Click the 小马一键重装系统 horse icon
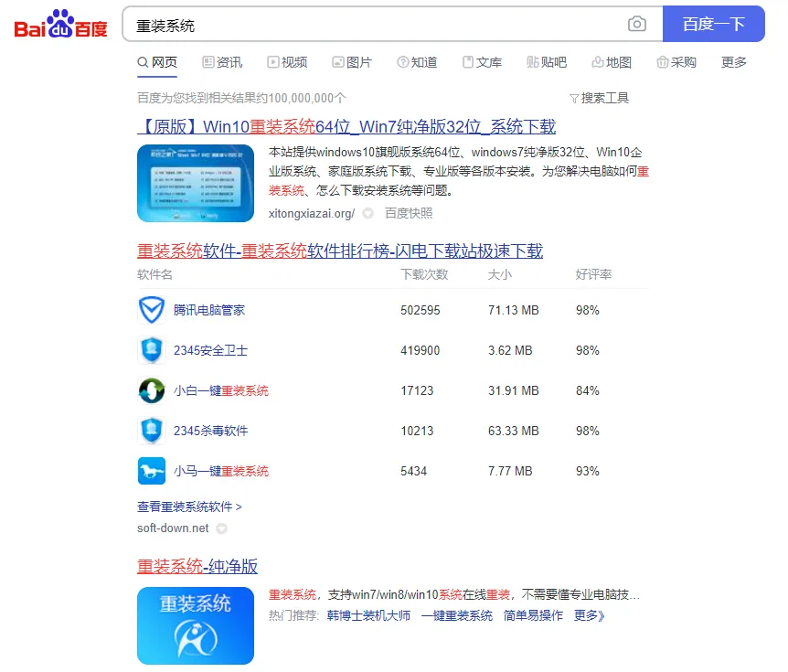Image resolution: width=788 pixels, height=672 pixels. [151, 471]
